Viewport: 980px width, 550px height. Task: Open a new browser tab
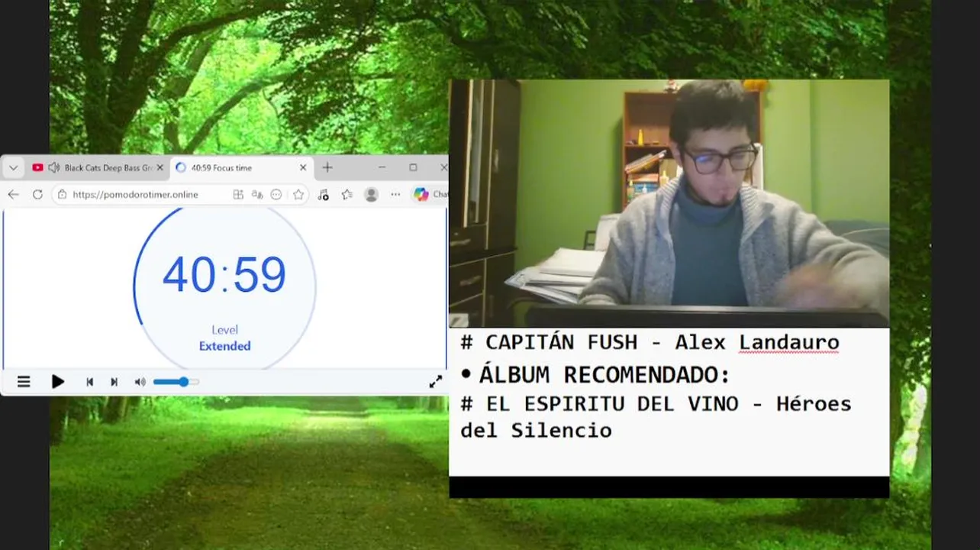[327, 167]
